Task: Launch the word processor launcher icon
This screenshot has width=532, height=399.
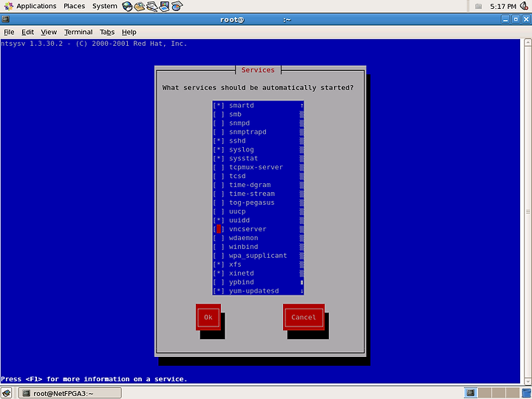Action: pyautogui.click(x=152, y=6)
